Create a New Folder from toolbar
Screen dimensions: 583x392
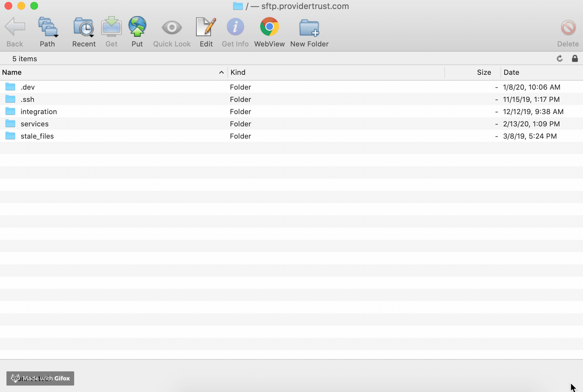(x=309, y=28)
